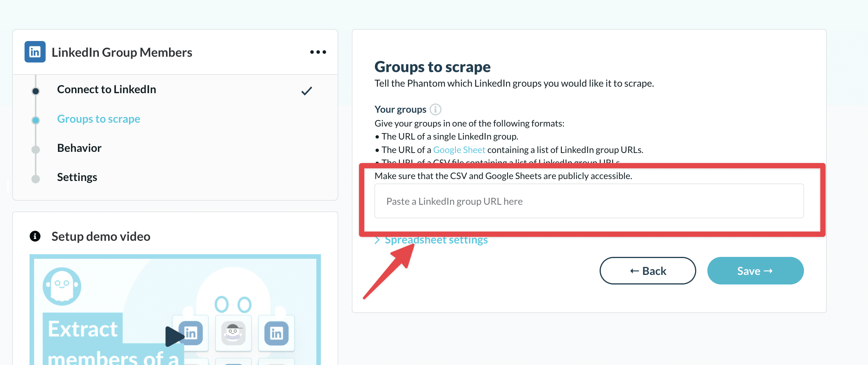
Task: Open the Google Sheet link
Action: (x=459, y=150)
